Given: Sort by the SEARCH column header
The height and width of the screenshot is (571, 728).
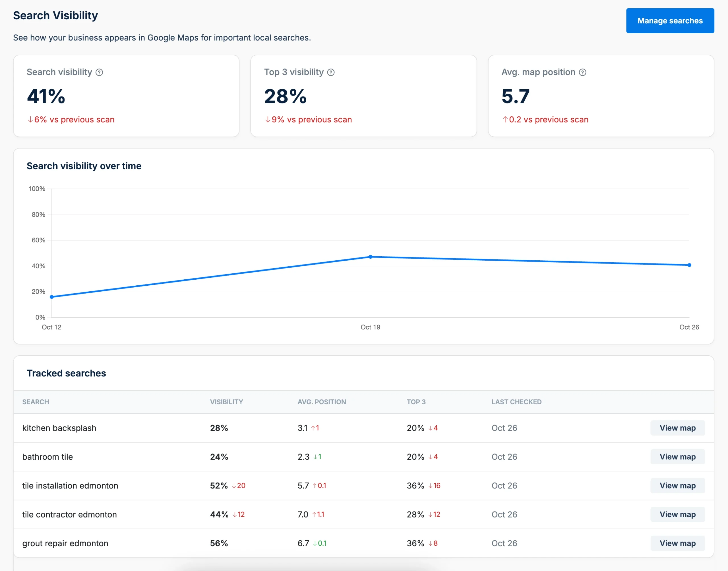Looking at the screenshot, I should tap(36, 402).
